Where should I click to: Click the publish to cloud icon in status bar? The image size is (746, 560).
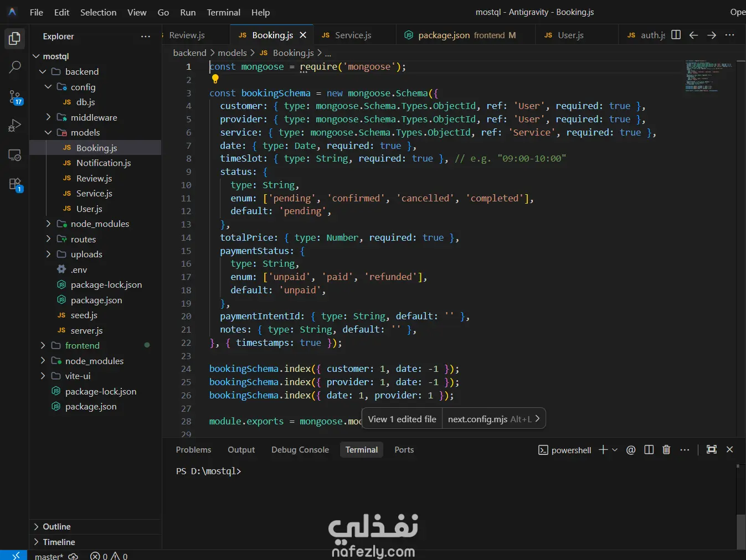tap(73, 556)
